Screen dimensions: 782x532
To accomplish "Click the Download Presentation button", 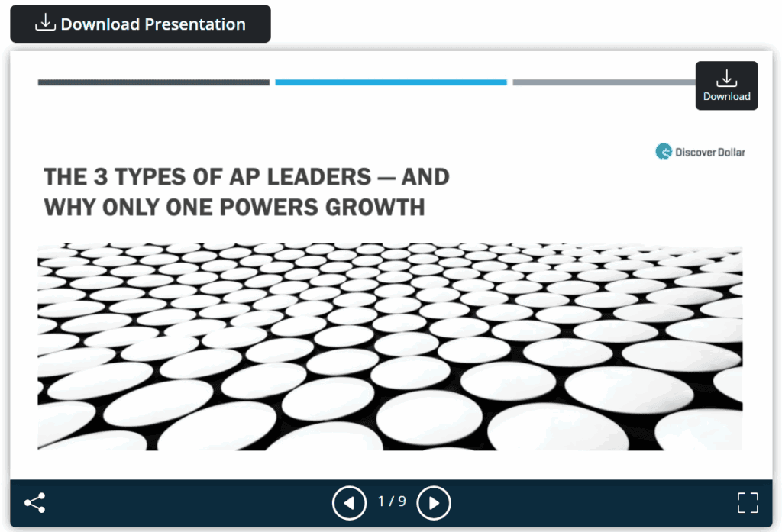I will tap(141, 24).
